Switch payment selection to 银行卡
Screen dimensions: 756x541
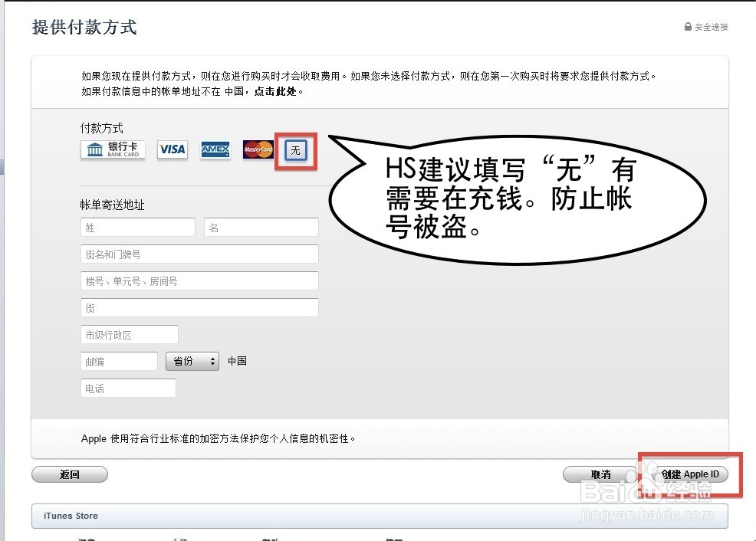pos(112,150)
